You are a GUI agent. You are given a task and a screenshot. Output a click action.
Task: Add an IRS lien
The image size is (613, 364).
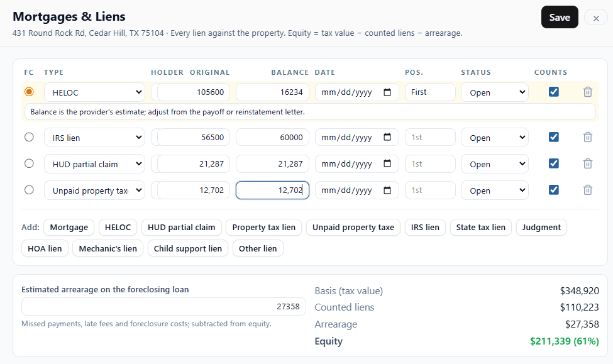425,228
